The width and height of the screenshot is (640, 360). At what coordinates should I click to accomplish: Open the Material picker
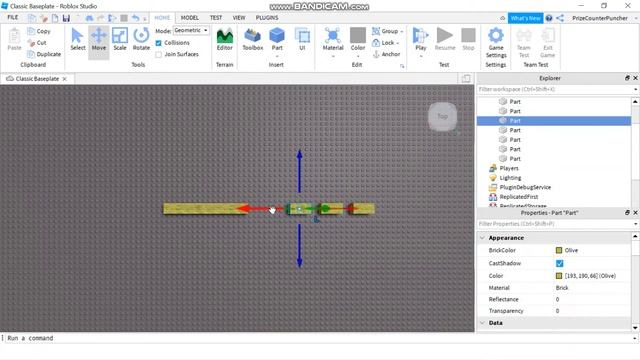tap(333, 40)
